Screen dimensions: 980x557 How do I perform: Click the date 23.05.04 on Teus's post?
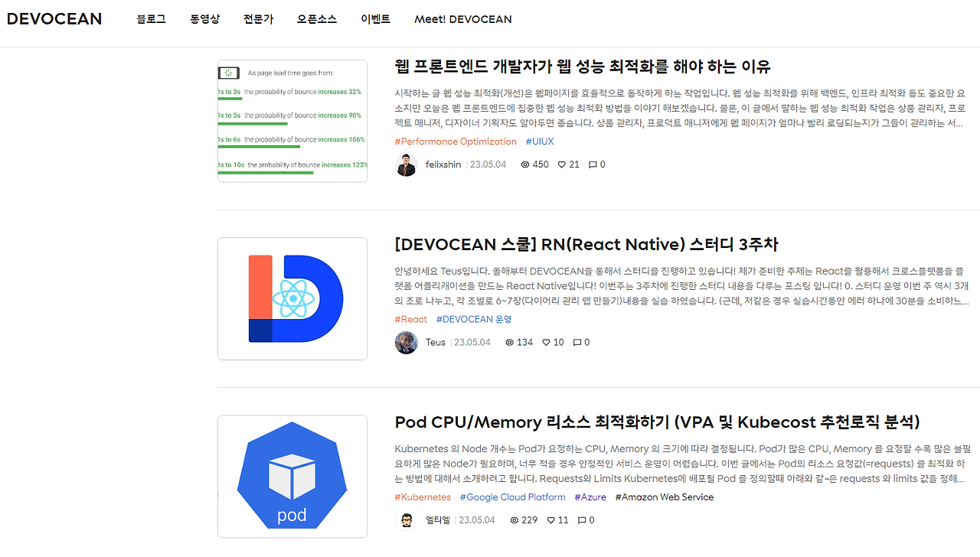[x=472, y=342]
